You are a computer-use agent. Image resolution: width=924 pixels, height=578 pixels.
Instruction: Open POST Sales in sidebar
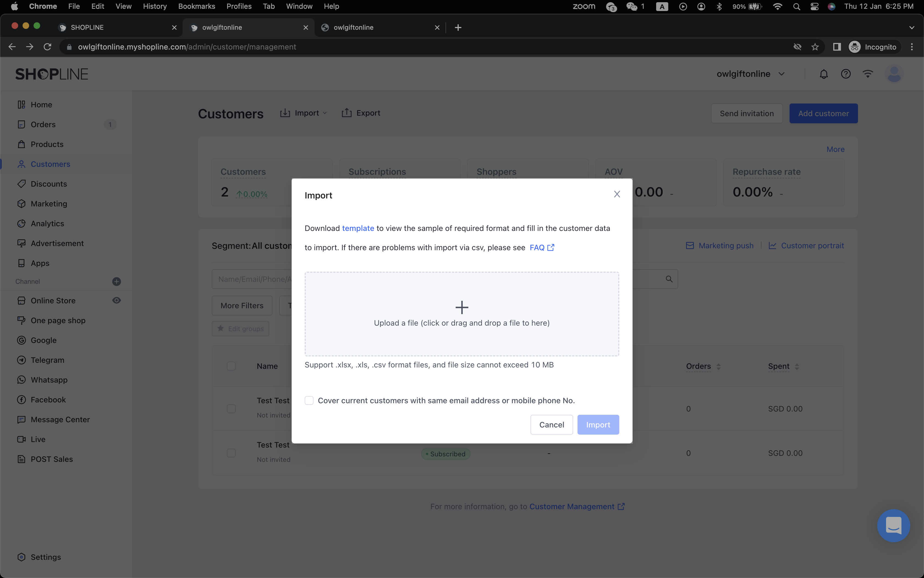pos(51,459)
